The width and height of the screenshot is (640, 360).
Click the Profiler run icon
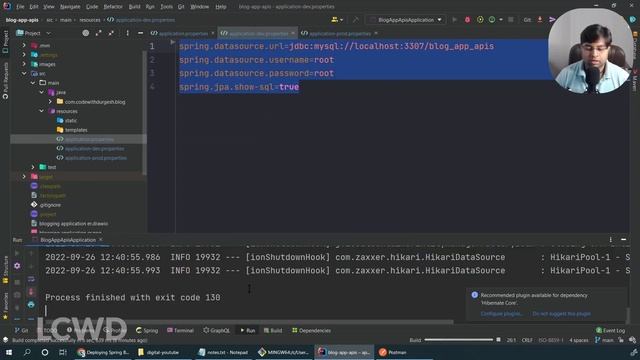pos(492,20)
